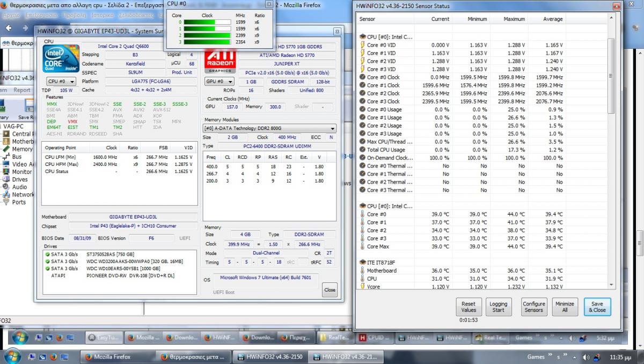This screenshot has width=644, height=364.
Task: Click the Reset Values button
Action: (x=469, y=307)
